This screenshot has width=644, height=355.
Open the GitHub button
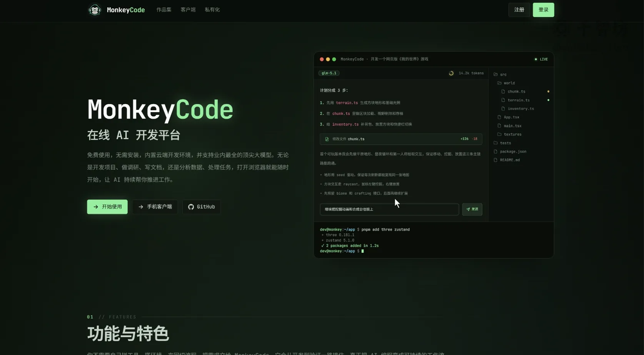201,207
